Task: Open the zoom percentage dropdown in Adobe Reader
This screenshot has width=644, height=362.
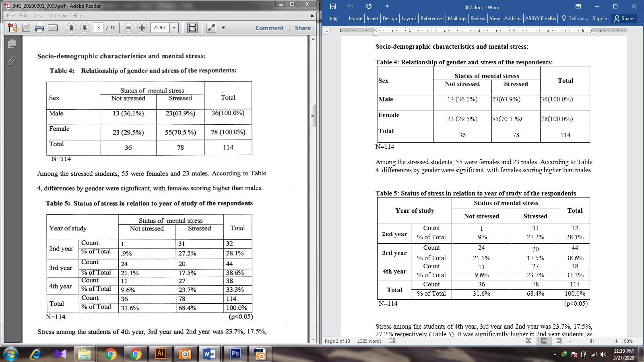Action: 174,28
